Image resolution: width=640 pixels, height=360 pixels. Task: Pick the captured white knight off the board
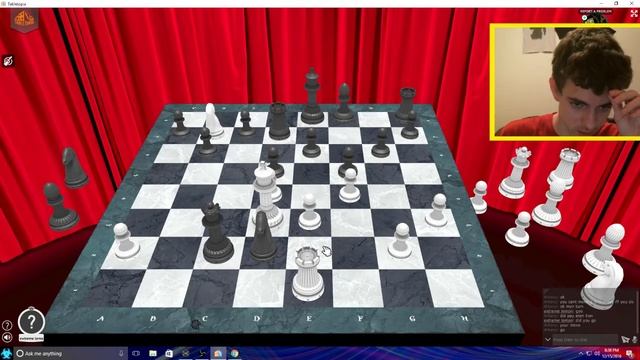(x=603, y=286)
